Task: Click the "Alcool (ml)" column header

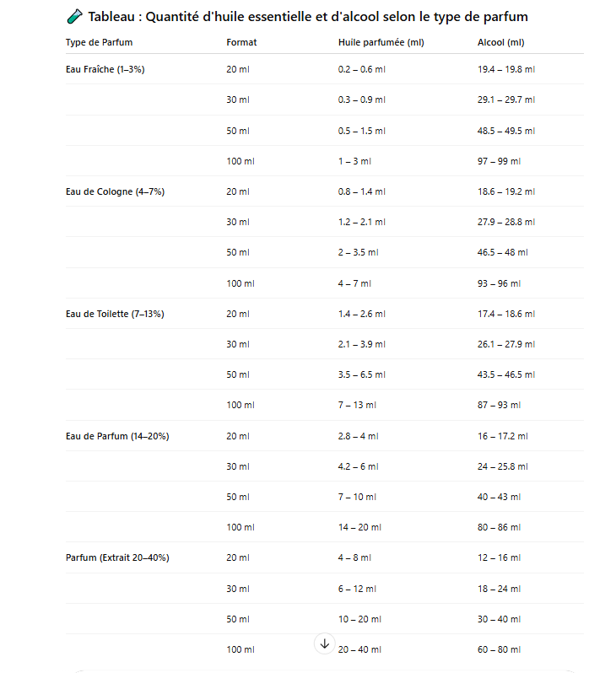Action: [x=500, y=42]
